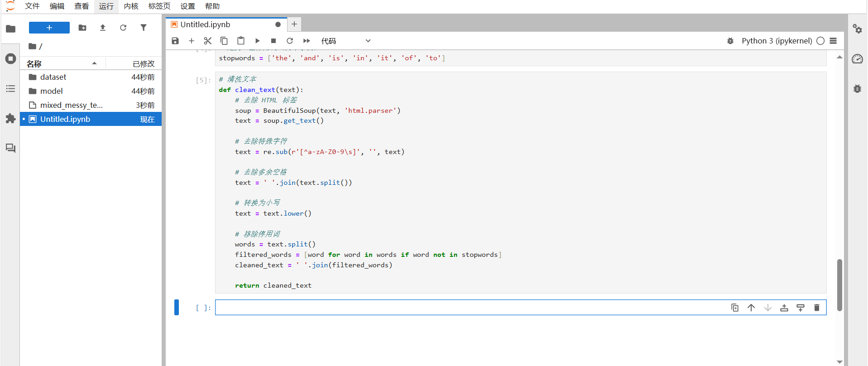Toggle the file filter funnel icon
868x366 pixels.
[144, 28]
